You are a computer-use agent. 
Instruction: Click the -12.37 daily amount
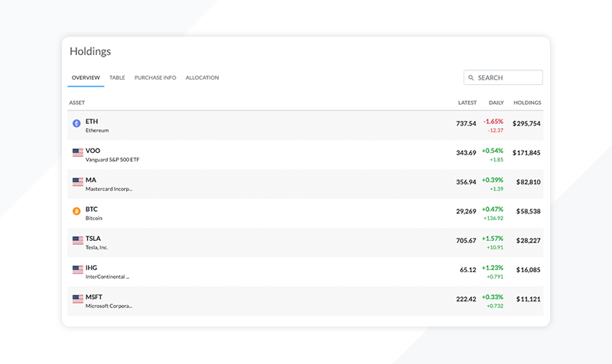(x=496, y=130)
